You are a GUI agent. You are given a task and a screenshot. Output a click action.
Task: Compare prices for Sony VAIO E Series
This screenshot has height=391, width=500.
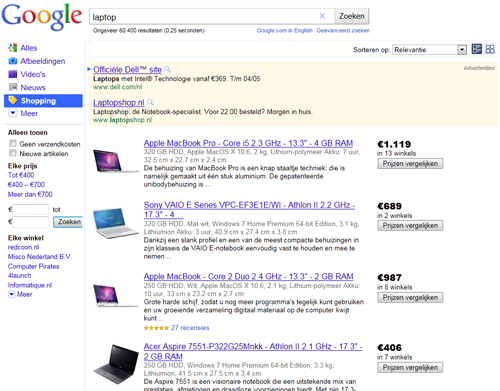(410, 225)
